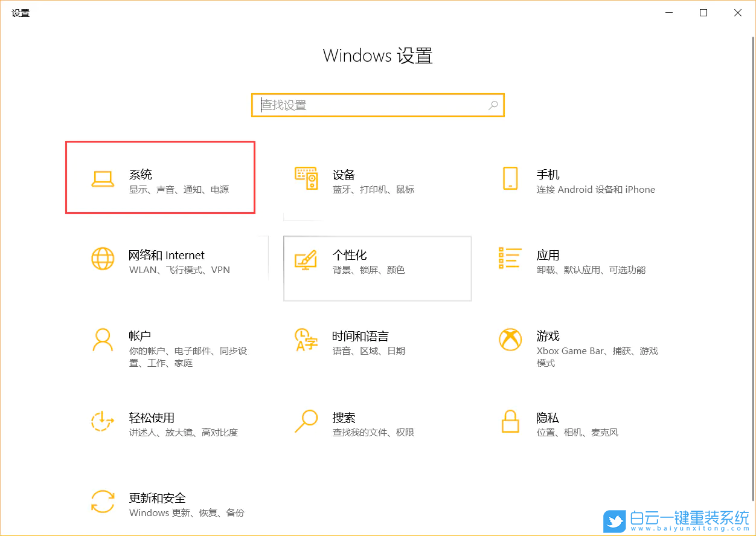Viewport: 756px width, 536px height.
Task: Open 游戏 settings via the Xbox icon
Action: tap(510, 340)
